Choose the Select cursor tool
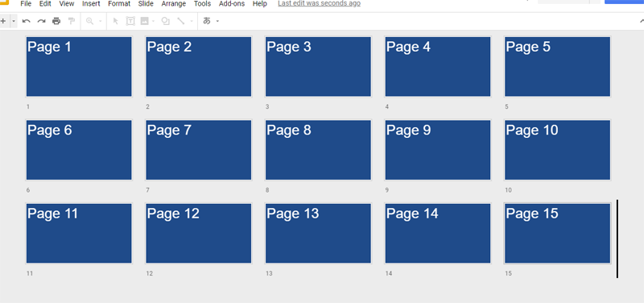Screen dimensions: 644x303 click(115, 21)
